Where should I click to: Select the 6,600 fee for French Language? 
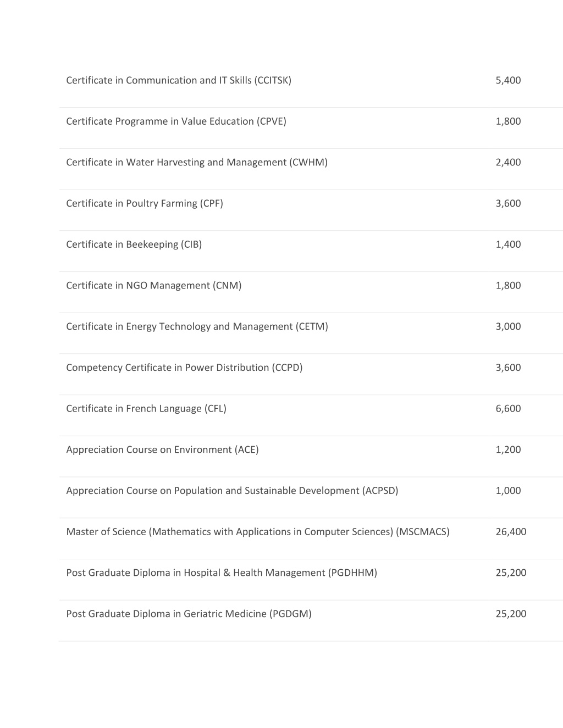click(x=508, y=409)
